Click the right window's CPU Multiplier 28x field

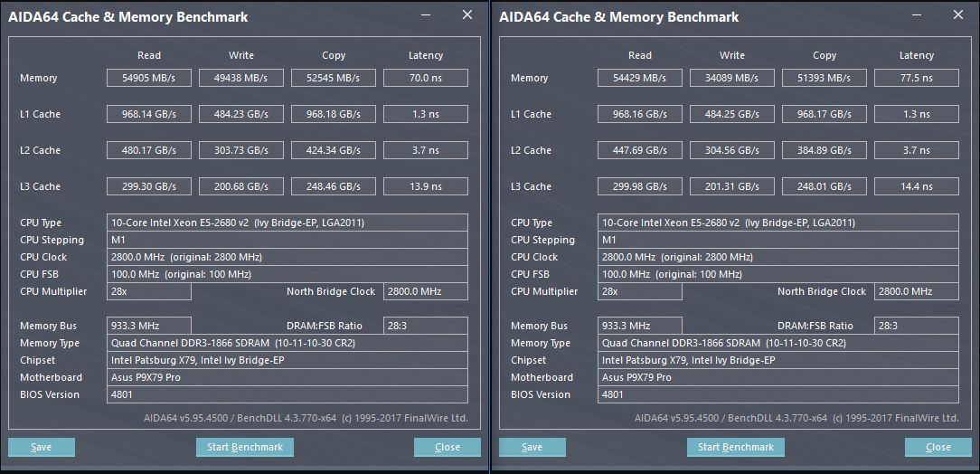click(640, 291)
